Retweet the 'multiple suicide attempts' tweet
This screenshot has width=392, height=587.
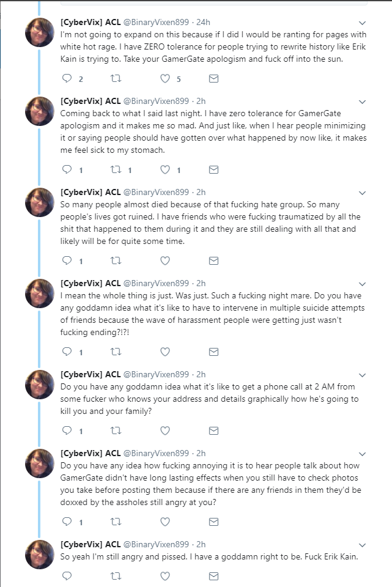click(116, 352)
